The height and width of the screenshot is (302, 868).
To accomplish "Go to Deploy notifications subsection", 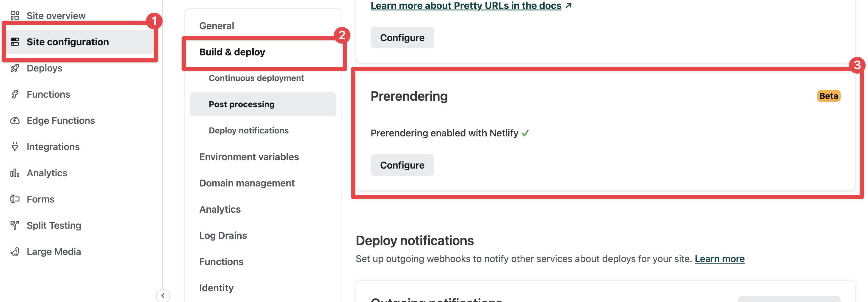I will coord(248,130).
